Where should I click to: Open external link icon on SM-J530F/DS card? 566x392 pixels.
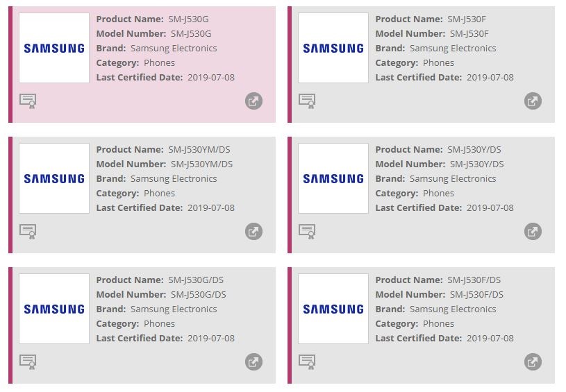click(533, 362)
